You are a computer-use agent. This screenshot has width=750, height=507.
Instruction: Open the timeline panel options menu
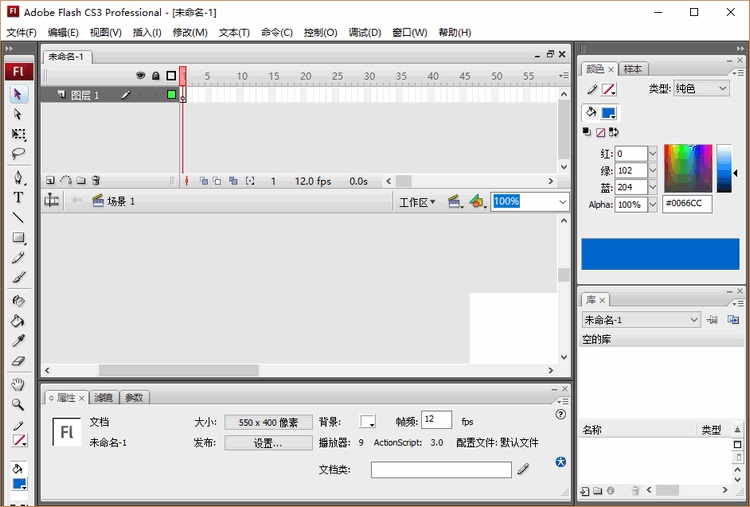(564, 76)
